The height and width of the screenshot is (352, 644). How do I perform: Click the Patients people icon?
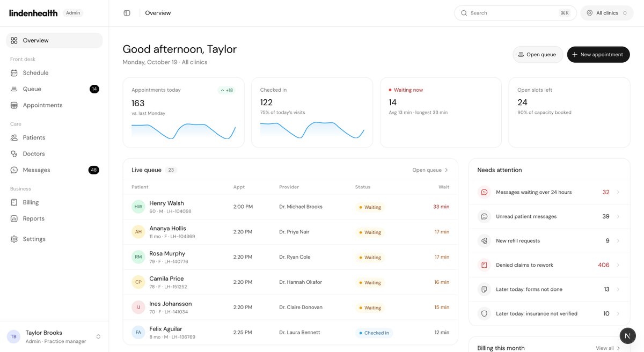point(14,137)
